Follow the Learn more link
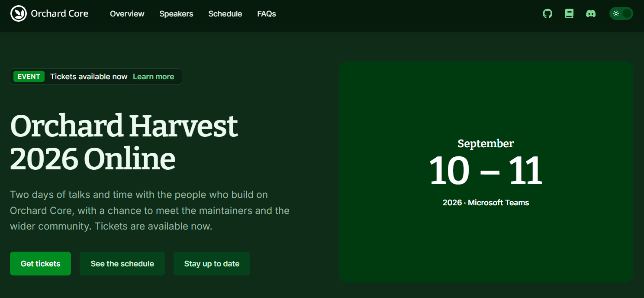Screen dimensions: 644x298 point(154,77)
